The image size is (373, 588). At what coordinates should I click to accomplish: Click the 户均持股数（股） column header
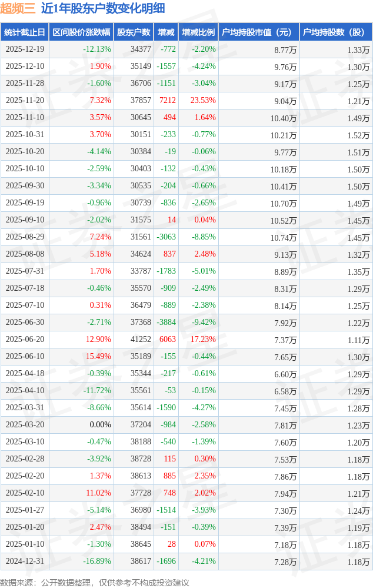point(335,32)
